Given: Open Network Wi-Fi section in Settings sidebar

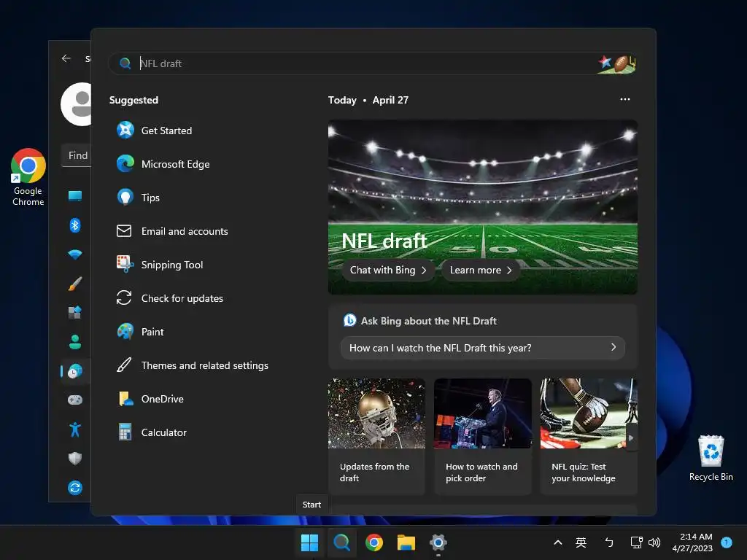Looking at the screenshot, I should click(75, 254).
